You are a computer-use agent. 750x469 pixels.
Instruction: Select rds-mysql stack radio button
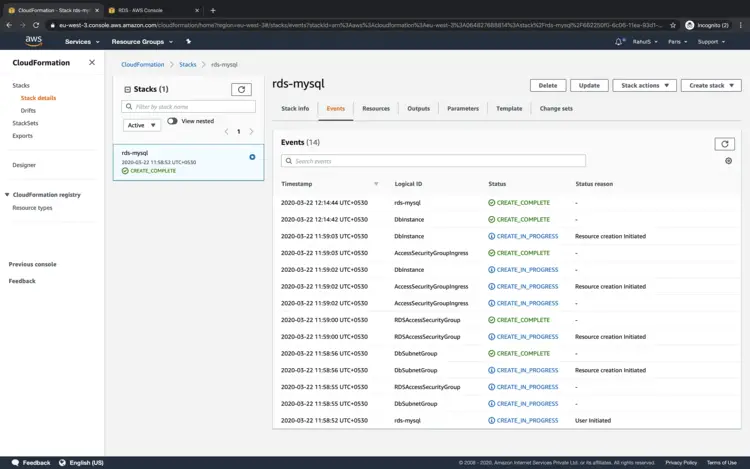(252, 157)
